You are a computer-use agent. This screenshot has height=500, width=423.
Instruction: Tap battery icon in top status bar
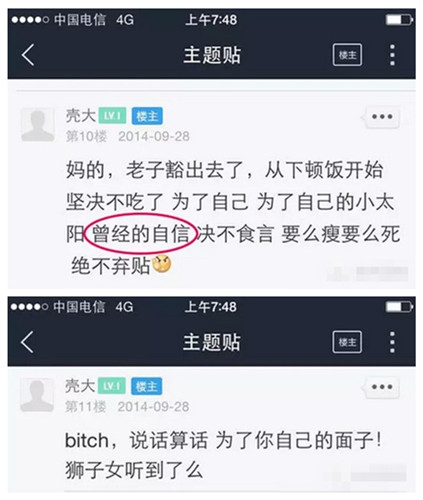pyautogui.click(x=399, y=20)
